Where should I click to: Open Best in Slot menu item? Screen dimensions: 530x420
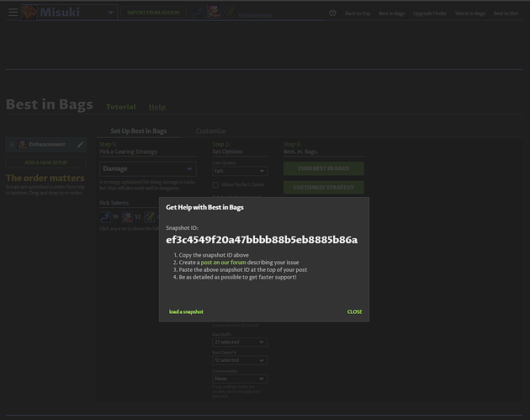tap(506, 13)
